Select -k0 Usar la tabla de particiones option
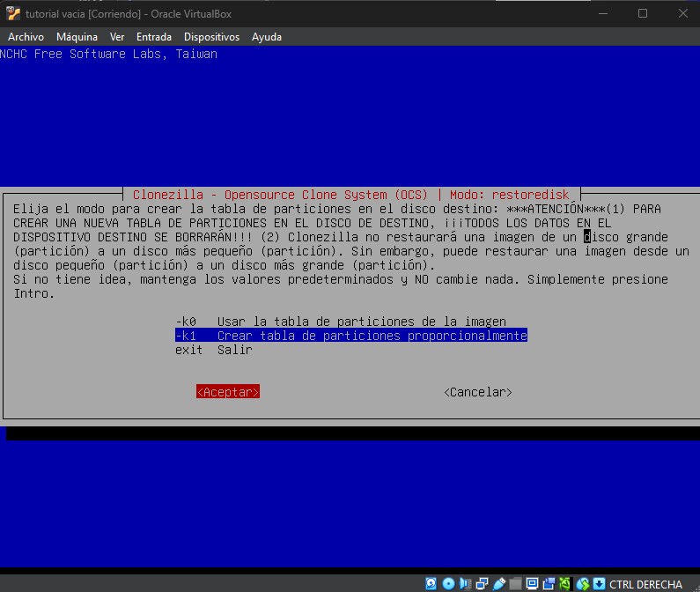 pos(341,322)
